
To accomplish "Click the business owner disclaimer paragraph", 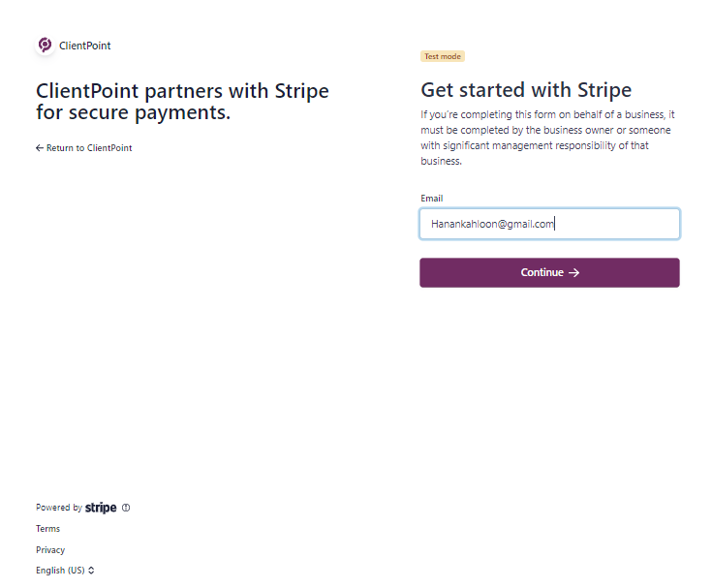I will click(547, 138).
